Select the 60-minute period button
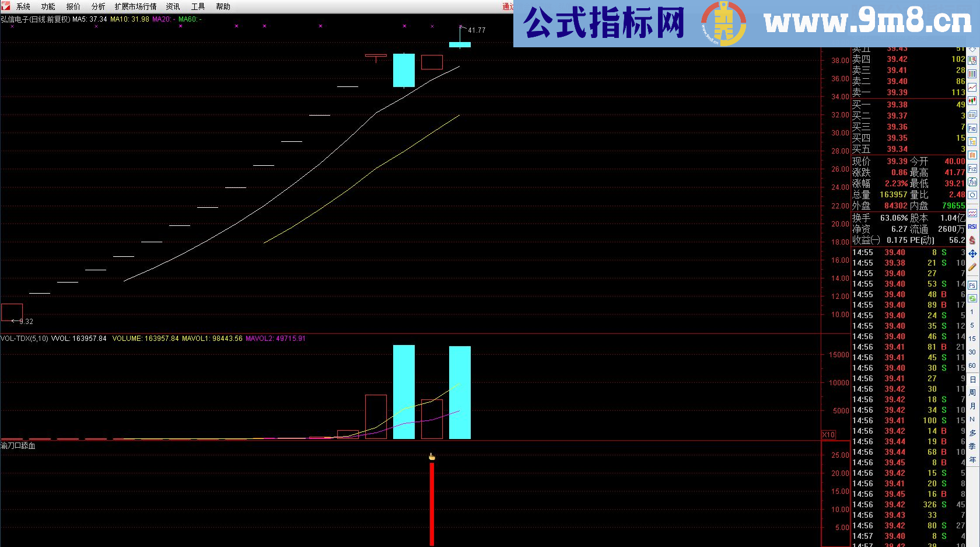Viewport: 980px width, 547px height. pos(972,365)
